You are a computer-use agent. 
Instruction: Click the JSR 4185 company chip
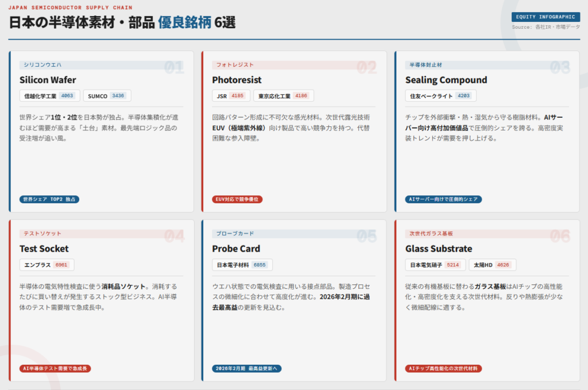tap(231, 96)
